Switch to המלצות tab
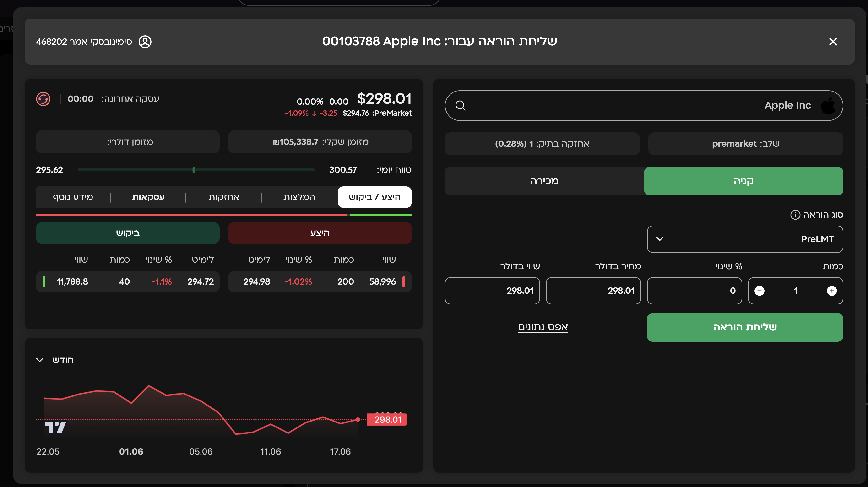This screenshot has height=487, width=868. (299, 197)
